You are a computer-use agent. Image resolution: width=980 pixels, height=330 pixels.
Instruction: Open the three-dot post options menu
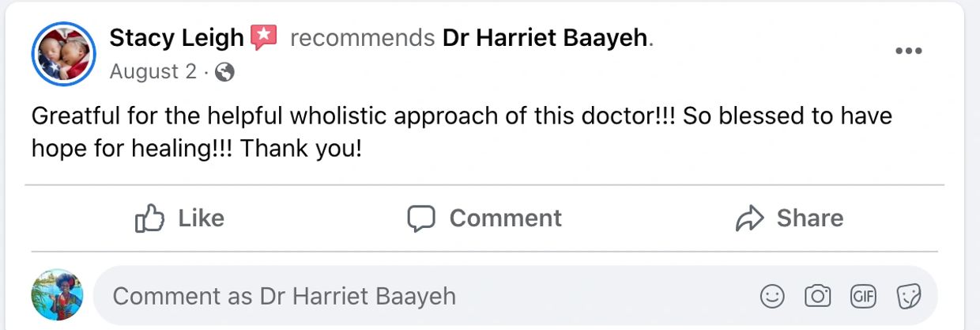pyautogui.click(x=908, y=51)
